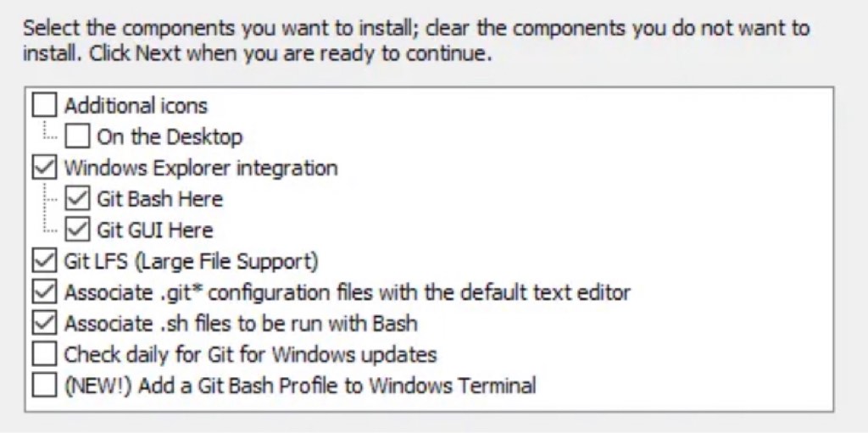
Task: Select the "Git GUI Here" label text
Action: pyautogui.click(x=155, y=230)
